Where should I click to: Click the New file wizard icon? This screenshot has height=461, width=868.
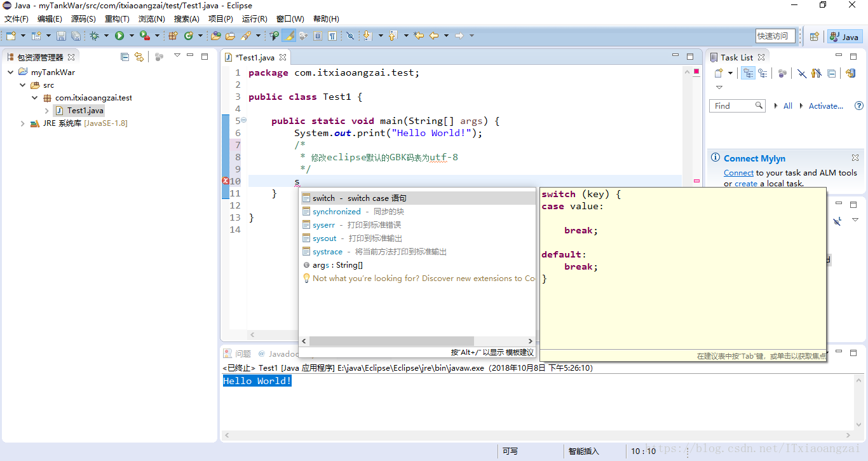[11, 36]
